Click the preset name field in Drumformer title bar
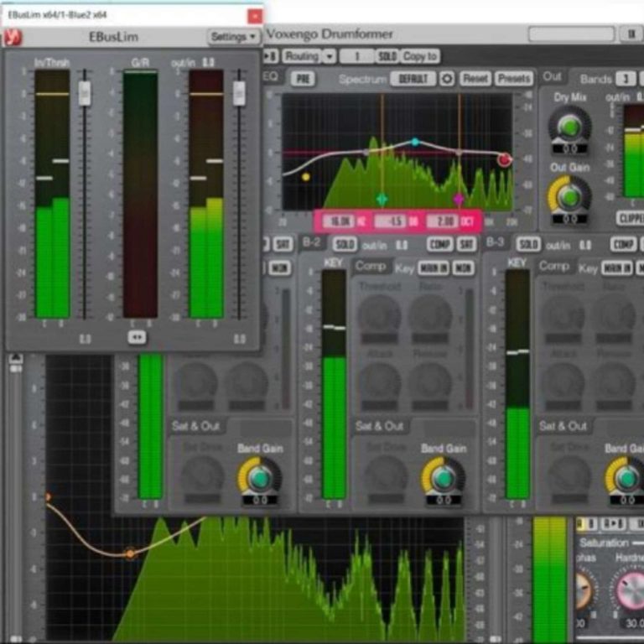 (571, 34)
